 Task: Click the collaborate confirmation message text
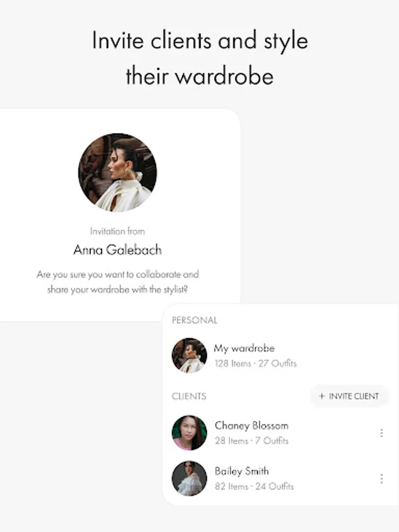point(118,282)
